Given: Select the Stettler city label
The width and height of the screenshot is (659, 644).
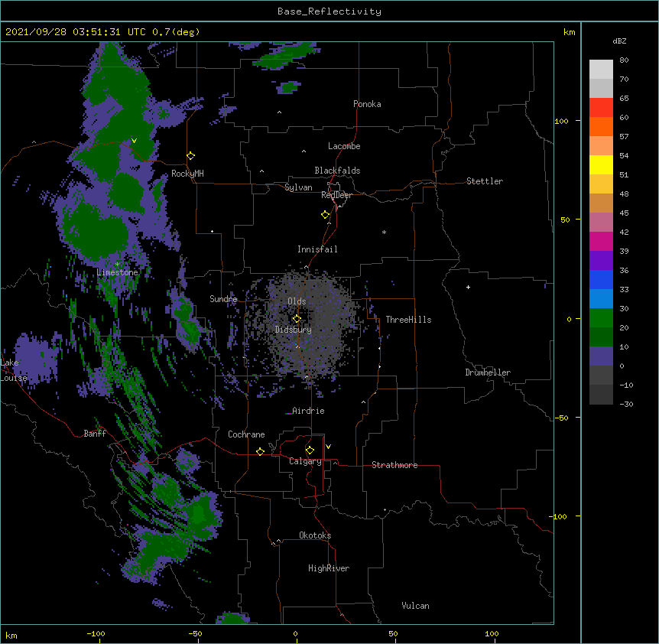Looking at the screenshot, I should coord(485,181).
